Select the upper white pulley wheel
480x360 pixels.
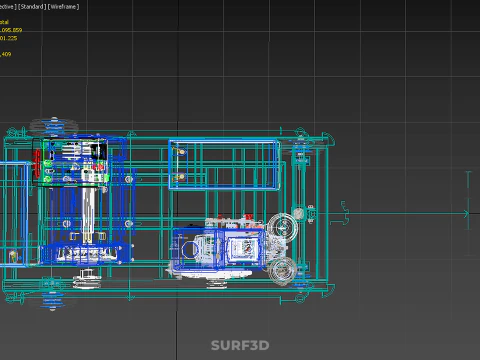(x=283, y=227)
